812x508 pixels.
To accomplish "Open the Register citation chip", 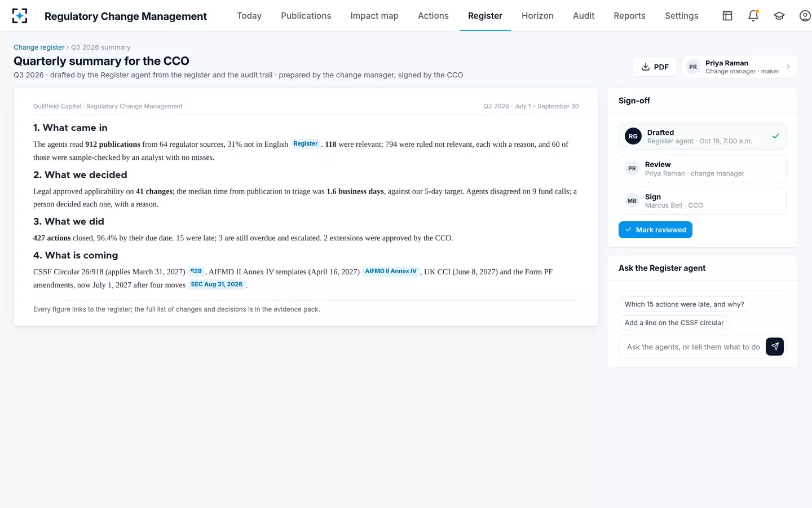I will [306, 144].
